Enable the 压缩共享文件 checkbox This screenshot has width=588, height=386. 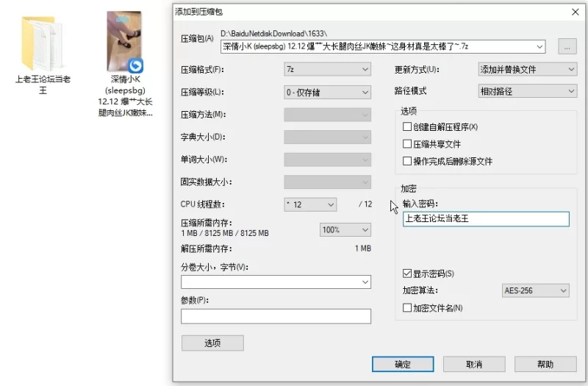pos(407,143)
